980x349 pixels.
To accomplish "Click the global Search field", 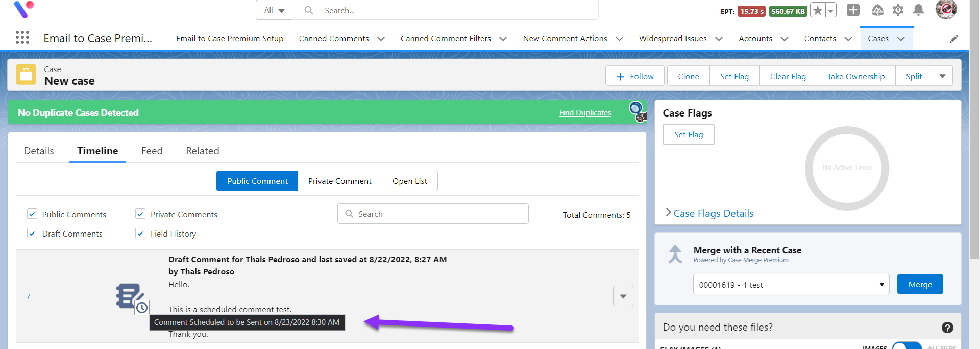I will (x=445, y=10).
